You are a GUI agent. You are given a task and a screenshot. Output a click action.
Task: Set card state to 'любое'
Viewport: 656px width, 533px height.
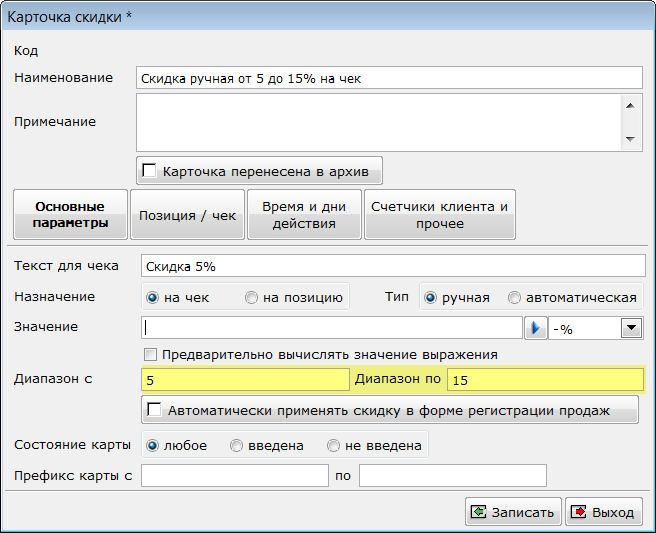[152, 446]
